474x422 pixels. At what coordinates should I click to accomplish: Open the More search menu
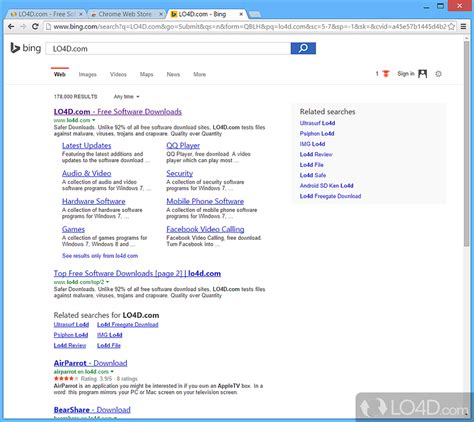[199, 74]
